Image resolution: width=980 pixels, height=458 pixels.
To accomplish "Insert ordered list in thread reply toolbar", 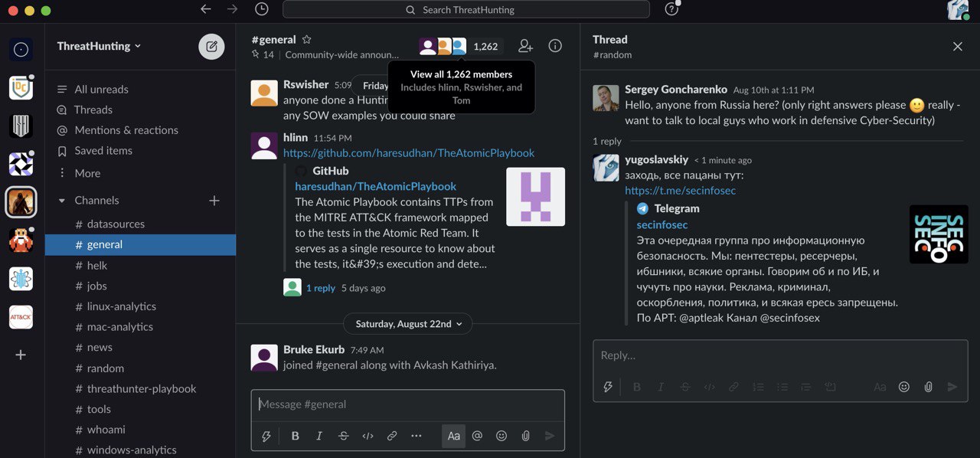I will 758,387.
